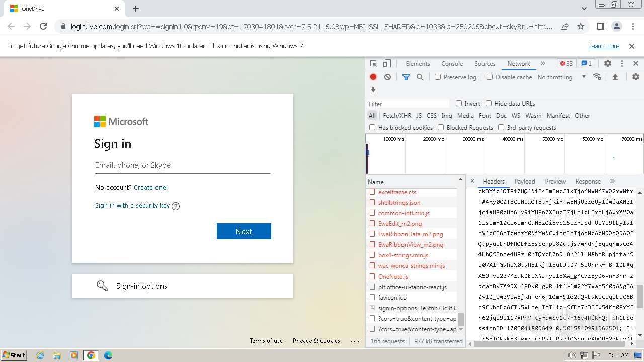The image size is (644, 362).
Task: Tick the Hide data URLs checkbox
Action: pos(489,103)
